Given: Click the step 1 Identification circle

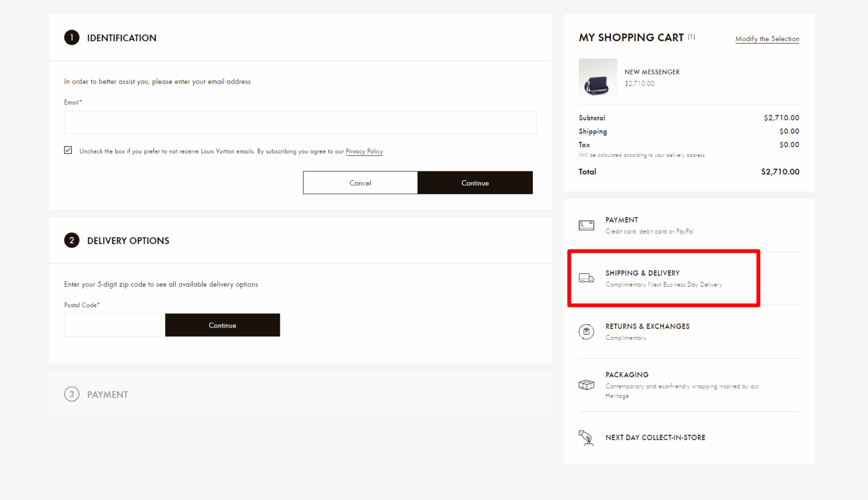Looking at the screenshot, I should tap(72, 37).
